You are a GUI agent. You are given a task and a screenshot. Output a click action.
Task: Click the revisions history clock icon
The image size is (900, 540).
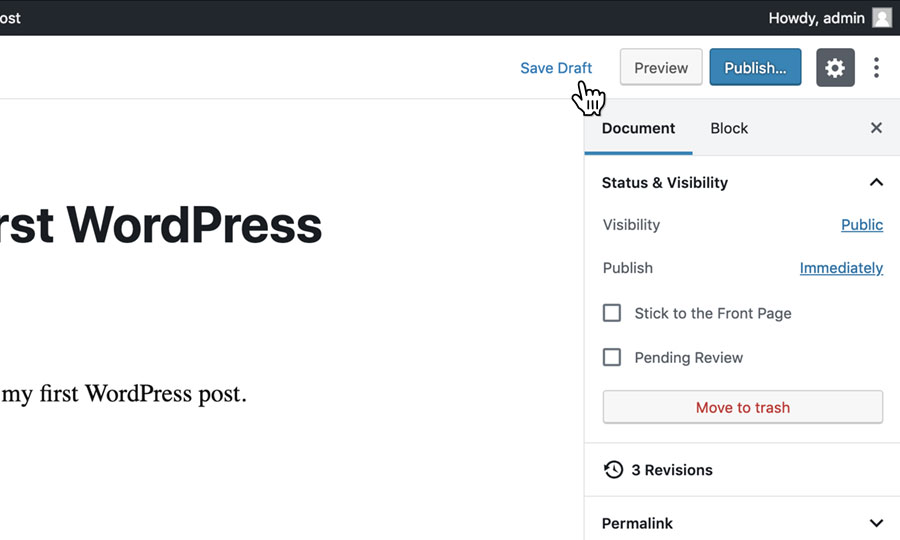(613, 469)
